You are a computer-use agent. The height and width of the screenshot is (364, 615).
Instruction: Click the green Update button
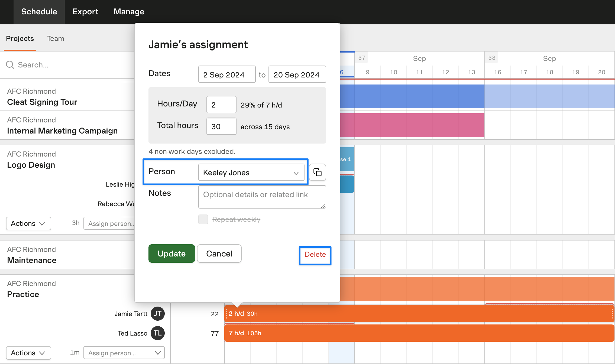point(172,253)
